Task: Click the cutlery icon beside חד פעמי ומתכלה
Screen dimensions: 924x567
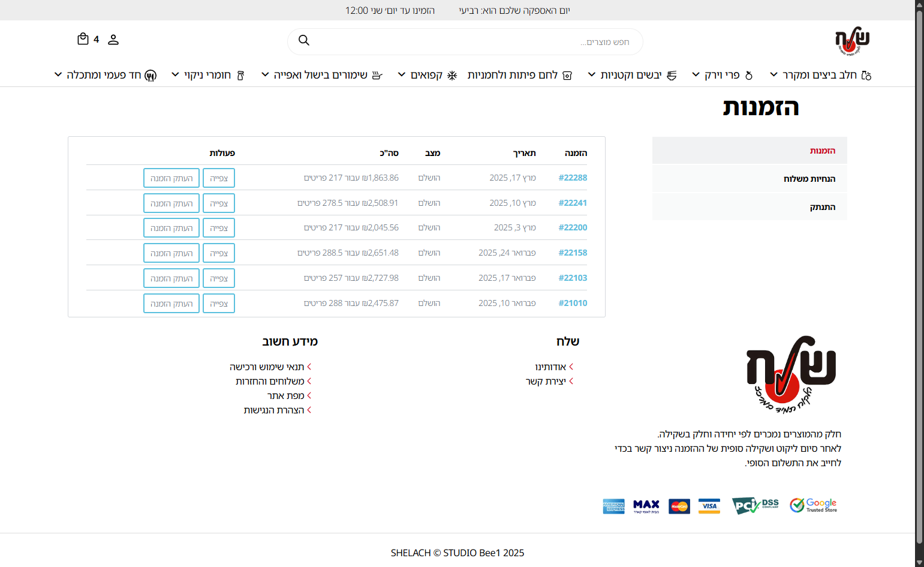Action: 151,75
